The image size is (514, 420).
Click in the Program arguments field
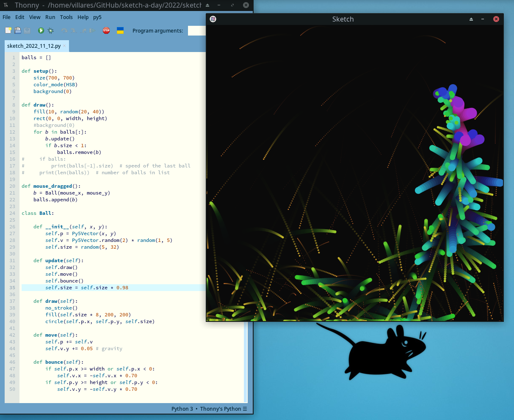(x=196, y=30)
